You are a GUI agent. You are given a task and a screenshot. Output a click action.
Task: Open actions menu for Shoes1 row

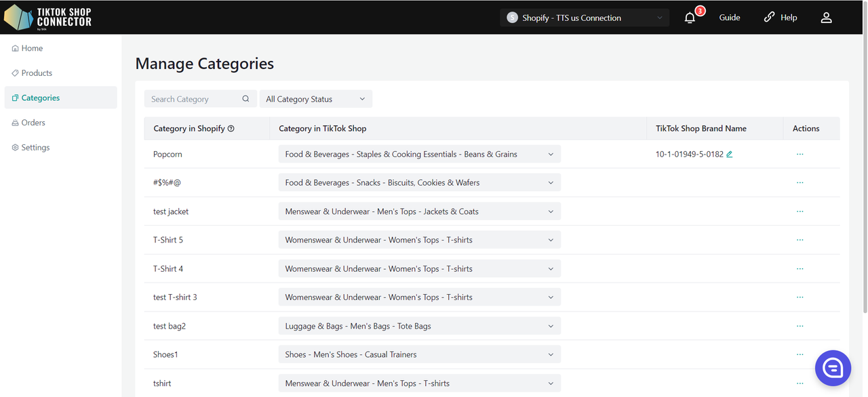pyautogui.click(x=800, y=354)
